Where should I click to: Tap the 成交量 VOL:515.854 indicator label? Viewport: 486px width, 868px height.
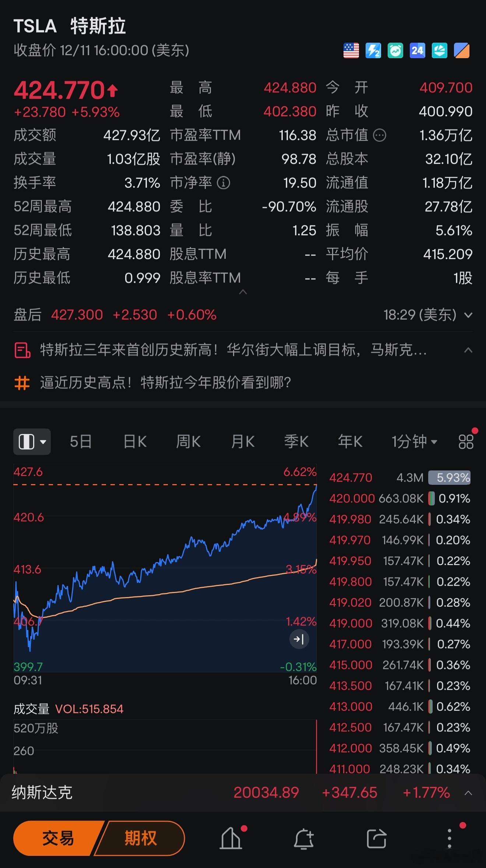[68, 709]
